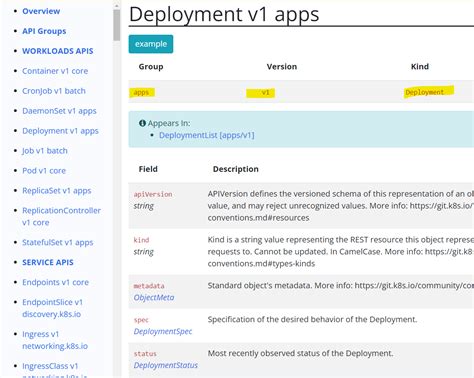Open Pod v1 core reference
The image size is (474, 378).
click(44, 171)
